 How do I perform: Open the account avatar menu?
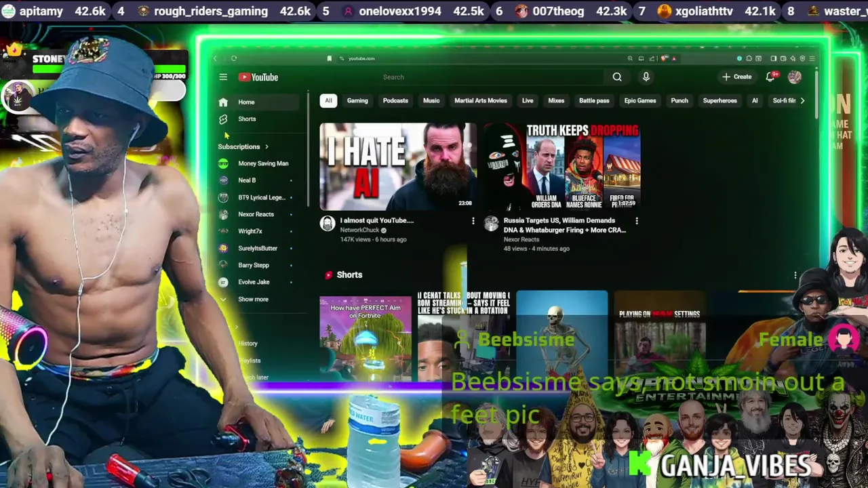tap(795, 77)
